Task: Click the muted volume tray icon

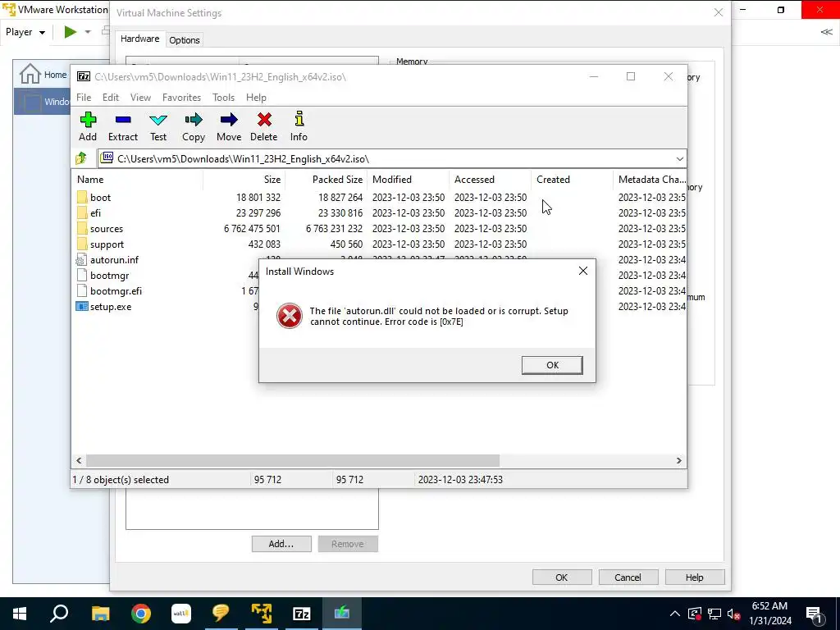Action: point(734,614)
